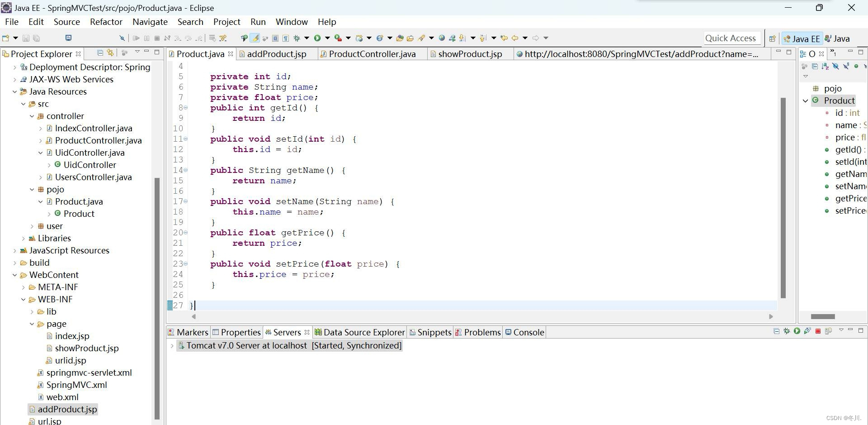Screen dimensions: 868x425
Task: Open the Run button dropdown arrow
Action: (327, 38)
